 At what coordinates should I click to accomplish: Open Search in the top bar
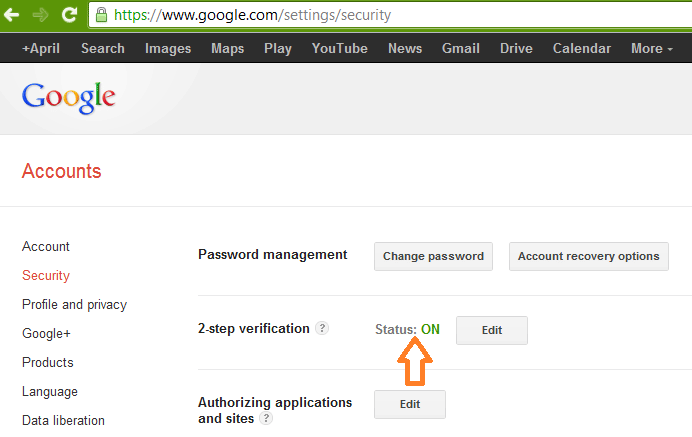103,48
